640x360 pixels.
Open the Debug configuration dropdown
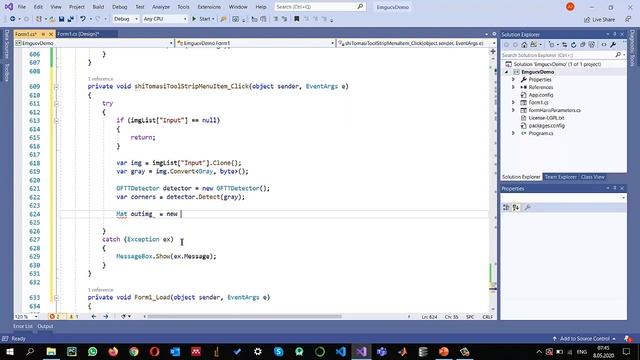tap(126, 19)
